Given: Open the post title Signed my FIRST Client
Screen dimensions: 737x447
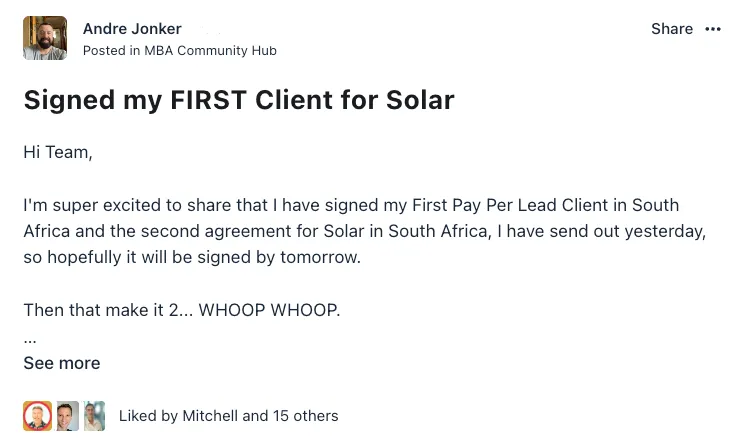Looking at the screenshot, I should coord(239,100).
